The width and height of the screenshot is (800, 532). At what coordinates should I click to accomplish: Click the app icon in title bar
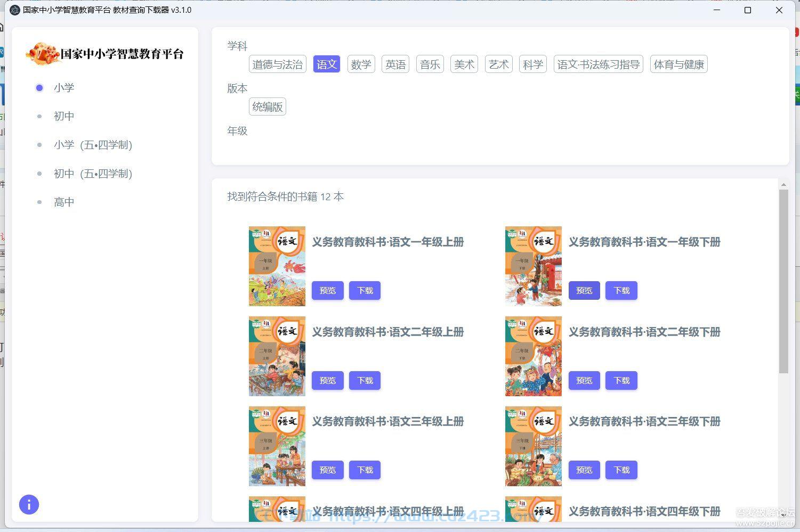tap(15, 10)
